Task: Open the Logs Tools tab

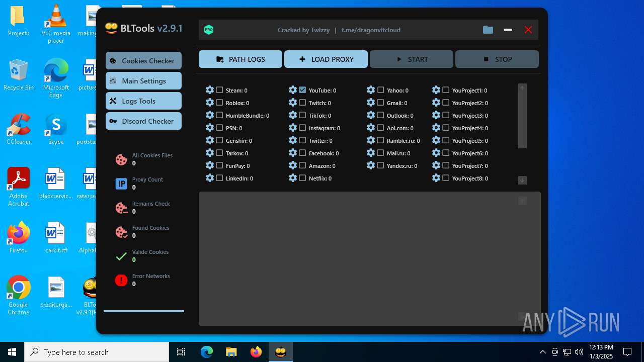Action: point(143,101)
